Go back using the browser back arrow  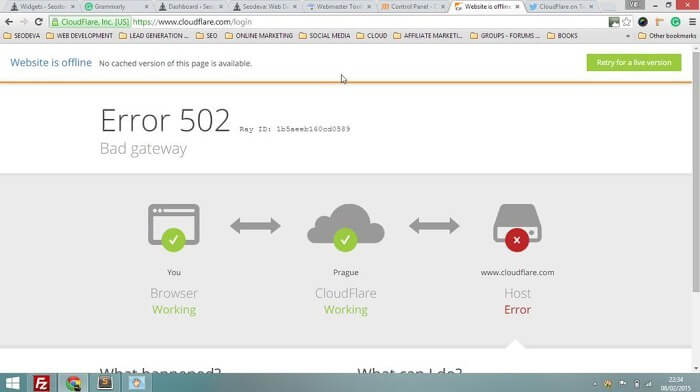(x=8, y=22)
